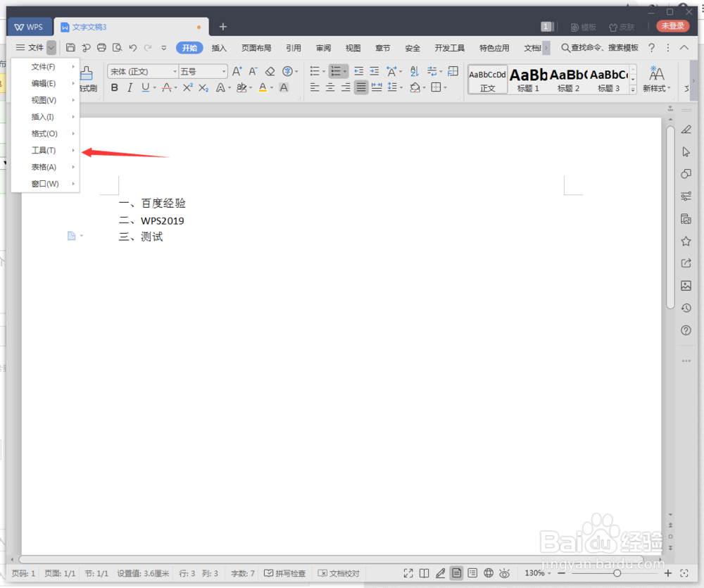704x588 pixels.
Task: Toggle character shading A button
Action: point(284,87)
